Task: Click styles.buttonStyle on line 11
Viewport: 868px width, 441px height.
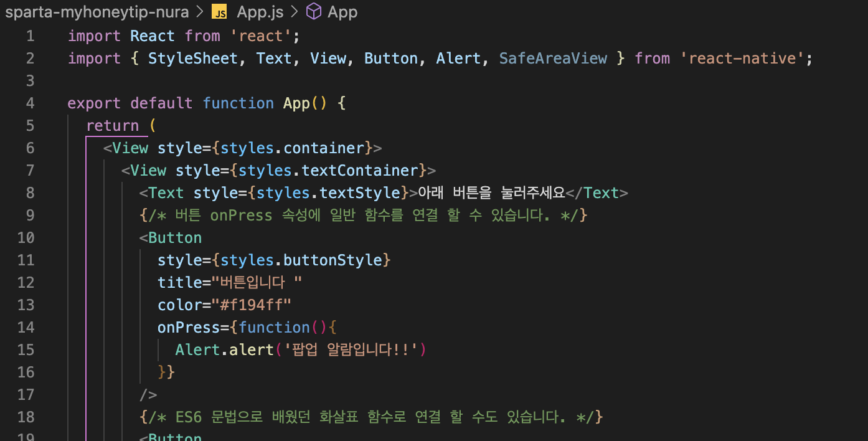Action: coord(301,260)
